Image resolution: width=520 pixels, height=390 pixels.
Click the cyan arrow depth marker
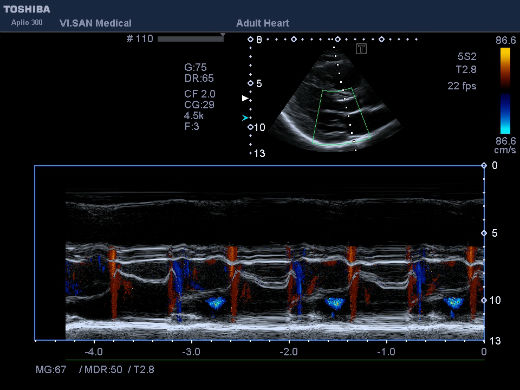pyautogui.click(x=245, y=118)
